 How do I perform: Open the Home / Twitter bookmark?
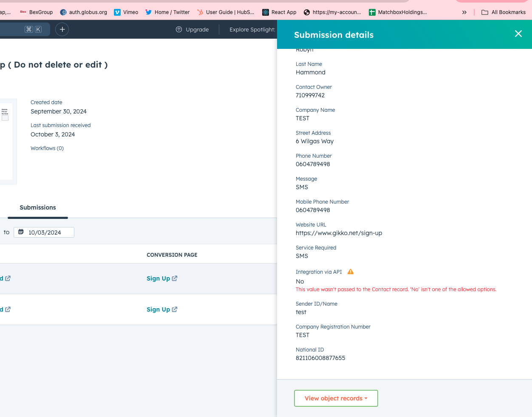pos(167,12)
